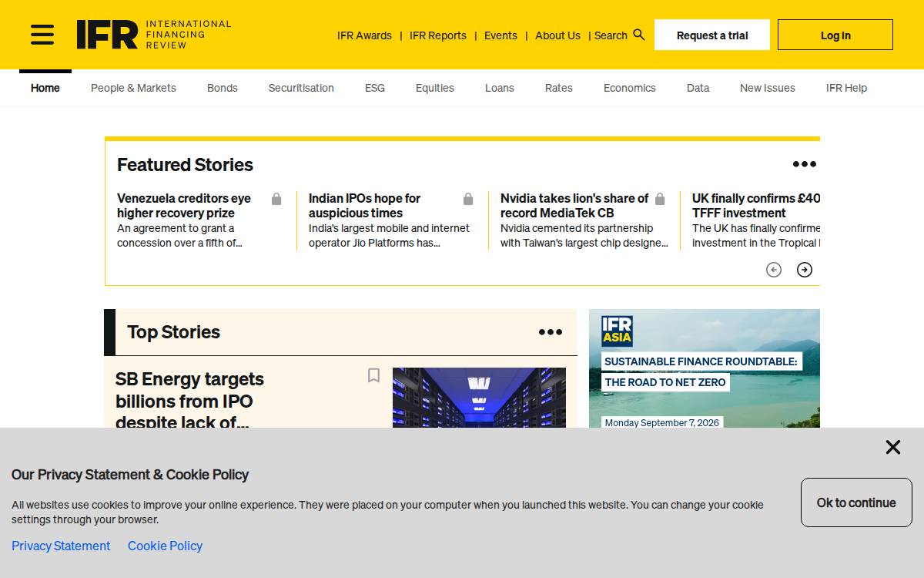
Task: Open the Data section
Action: click(x=698, y=88)
